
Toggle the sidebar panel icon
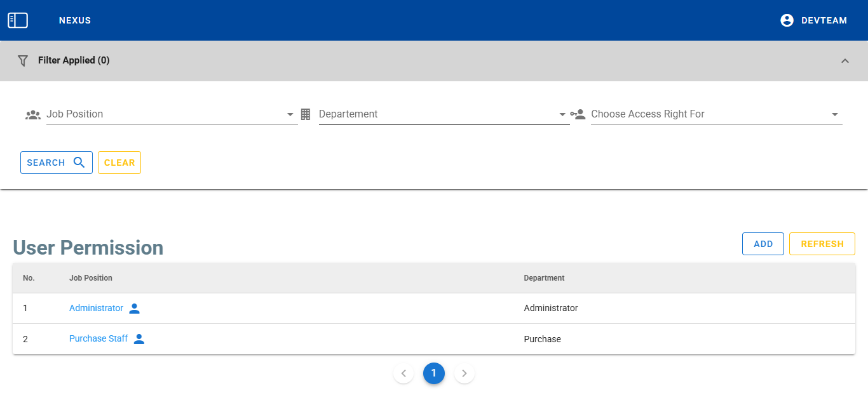click(x=18, y=20)
